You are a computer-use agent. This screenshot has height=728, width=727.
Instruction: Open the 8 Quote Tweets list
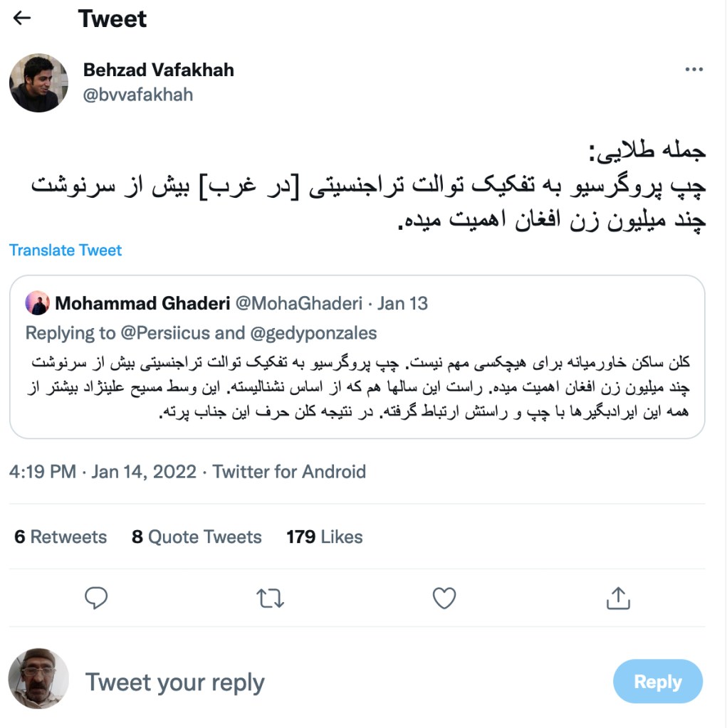coord(197,537)
